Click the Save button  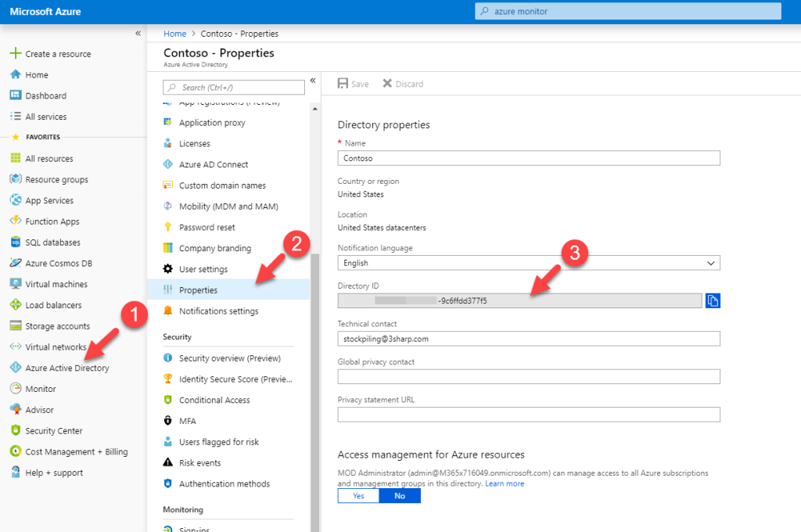[353, 83]
